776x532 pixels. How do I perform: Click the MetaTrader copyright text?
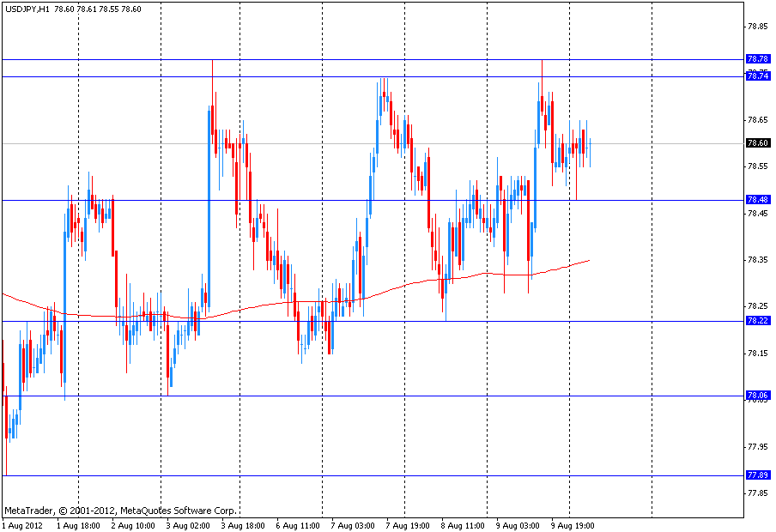119,510
